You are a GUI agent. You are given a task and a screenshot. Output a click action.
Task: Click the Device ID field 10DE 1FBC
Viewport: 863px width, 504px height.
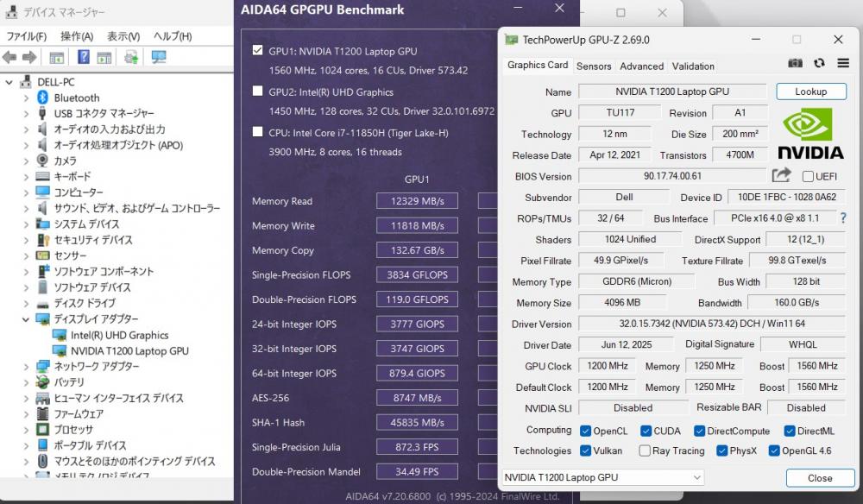[786, 197]
